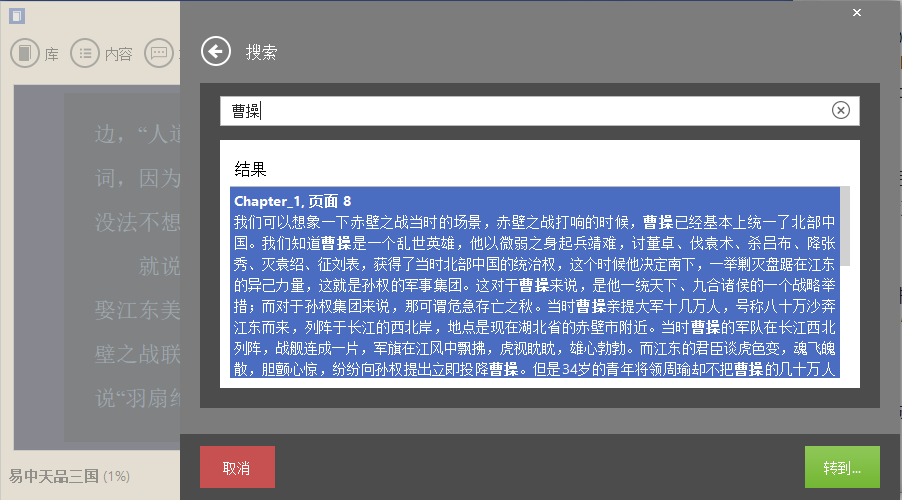
Task: Click the 内容 label in toolbar
Action: tap(119, 54)
